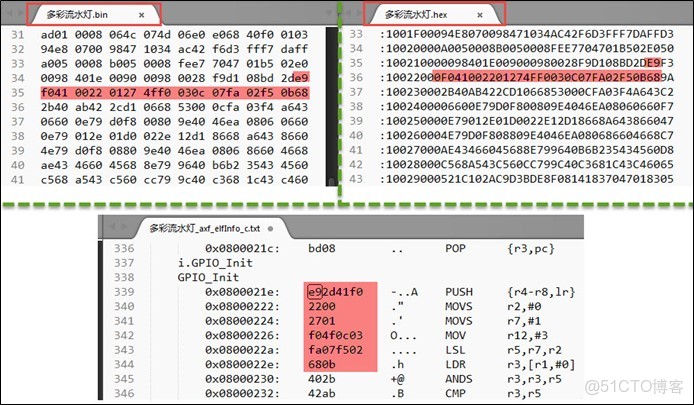
Task: Click highlighted 2de9 at bin line 34 end
Action: tap(294, 78)
